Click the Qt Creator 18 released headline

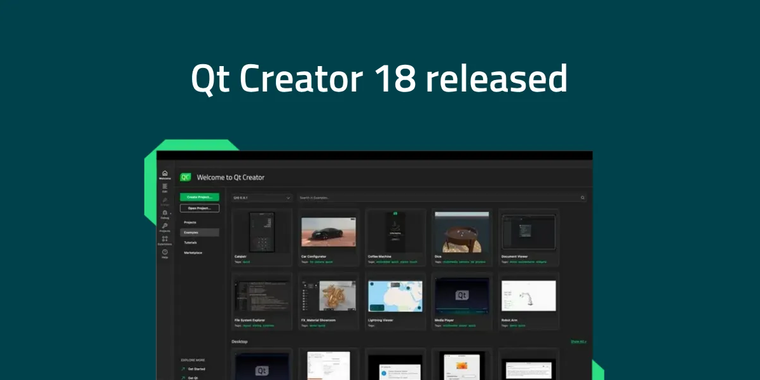coord(379,79)
